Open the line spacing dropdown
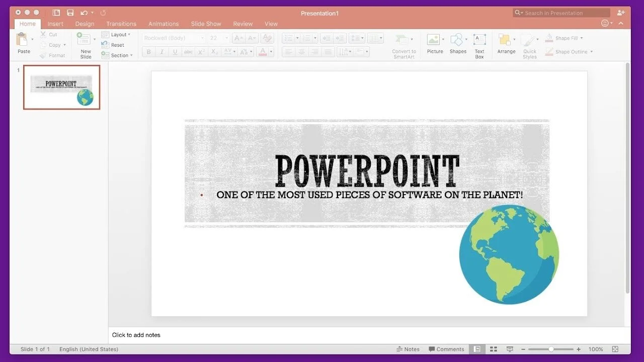The image size is (644, 362). 357,38
